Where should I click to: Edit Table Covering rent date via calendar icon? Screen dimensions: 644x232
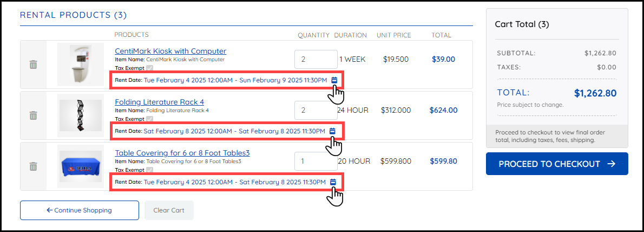333,182
